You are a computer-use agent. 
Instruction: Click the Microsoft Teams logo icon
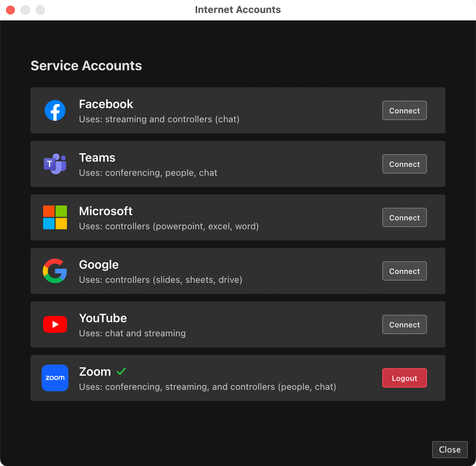(55, 164)
